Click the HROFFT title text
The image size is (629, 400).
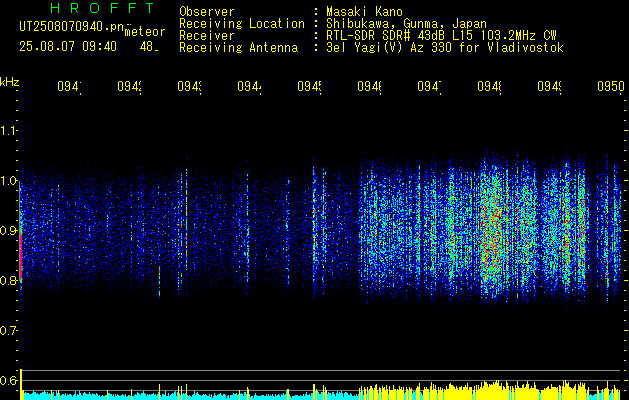pyautogui.click(x=103, y=8)
